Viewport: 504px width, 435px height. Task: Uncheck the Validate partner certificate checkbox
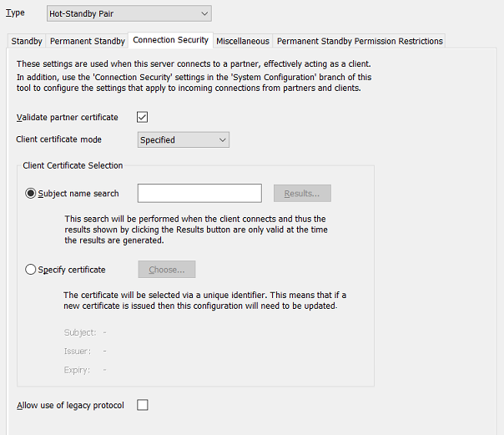[x=142, y=117]
